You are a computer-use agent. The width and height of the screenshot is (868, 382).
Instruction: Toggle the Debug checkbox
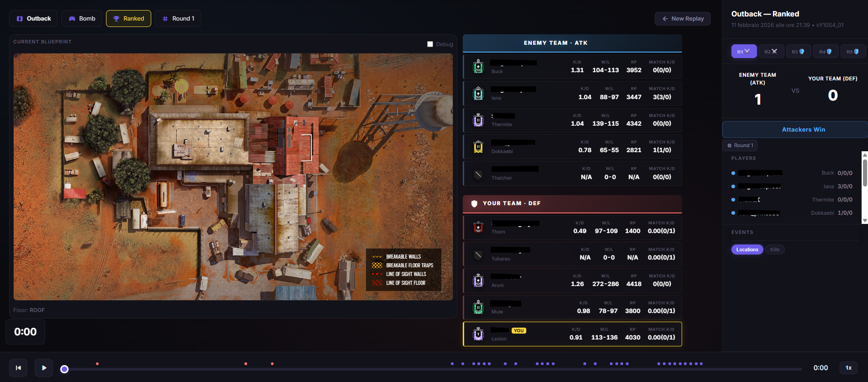pyautogui.click(x=430, y=44)
